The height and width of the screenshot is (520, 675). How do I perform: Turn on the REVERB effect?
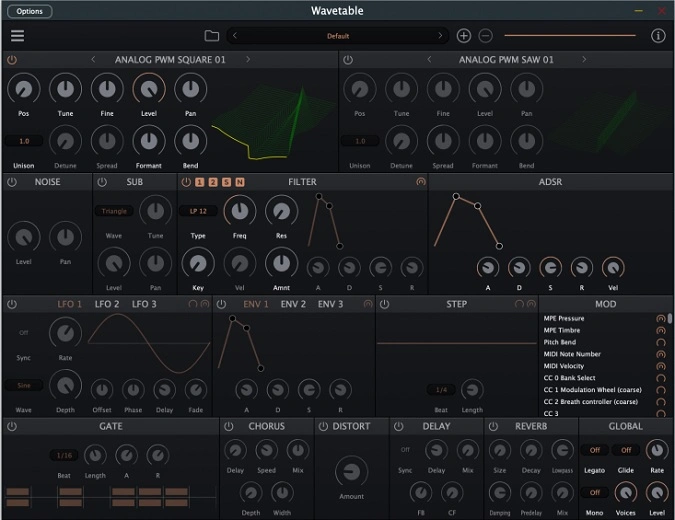click(x=493, y=427)
